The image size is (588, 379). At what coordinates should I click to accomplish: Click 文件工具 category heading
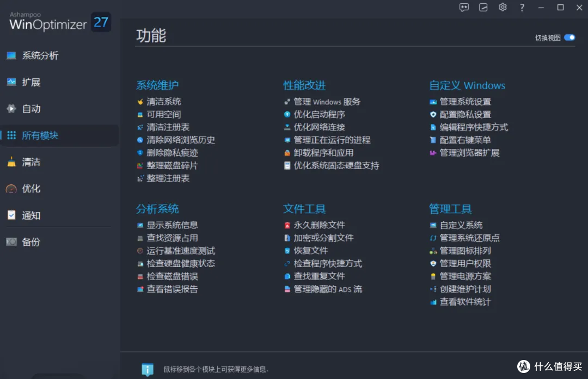coord(304,209)
